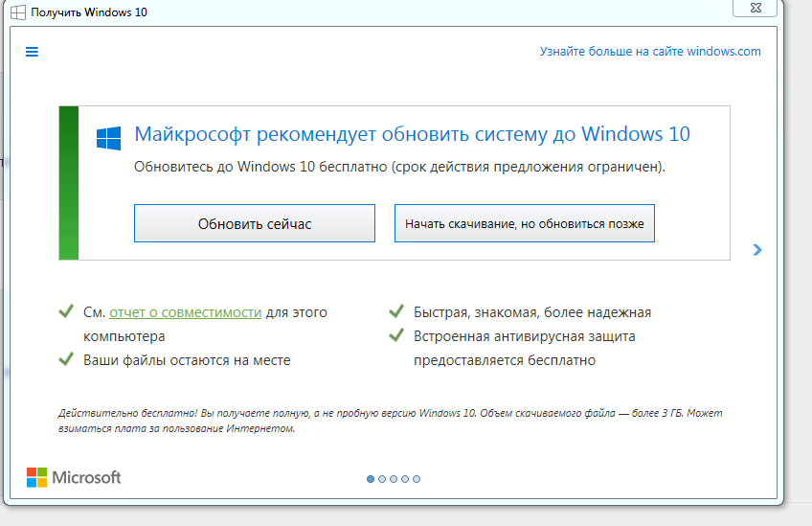Screen dimensions: 812x526
Task: Click checkmark beside 'См. отчет о совместимости'
Action: (66, 311)
